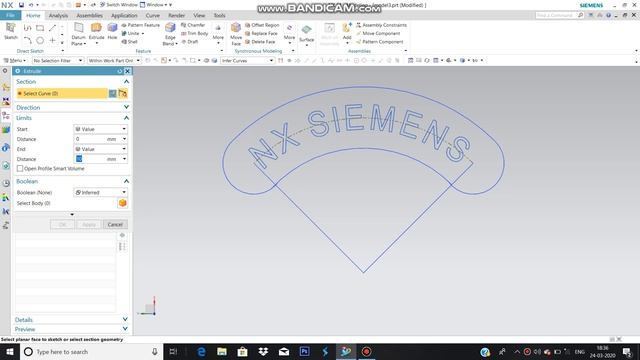This screenshot has width=640, height=360.
Task: Expand the Details group
Action: tap(125, 319)
